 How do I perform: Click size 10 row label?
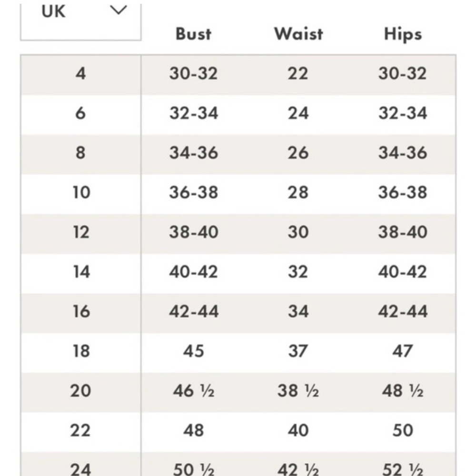pos(81,192)
